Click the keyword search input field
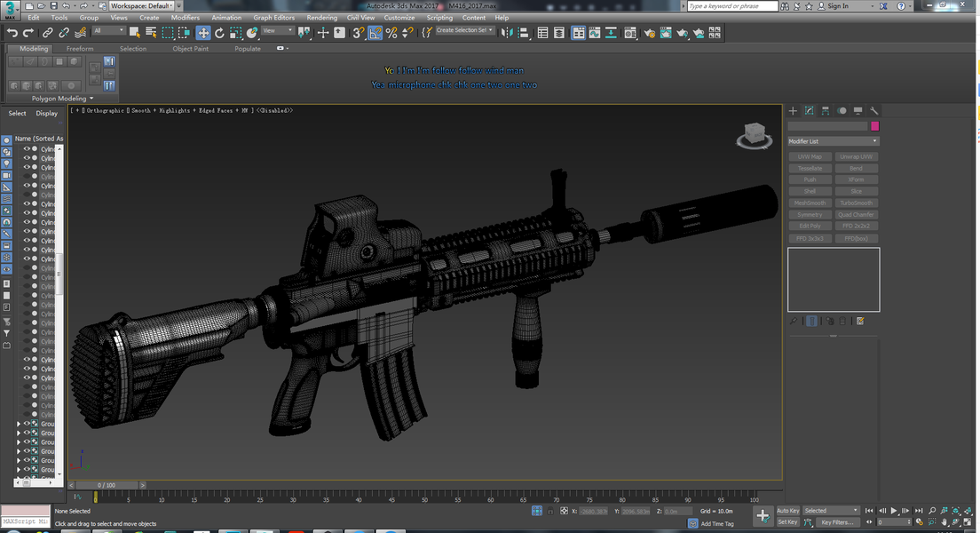980x533 pixels. click(x=732, y=5)
